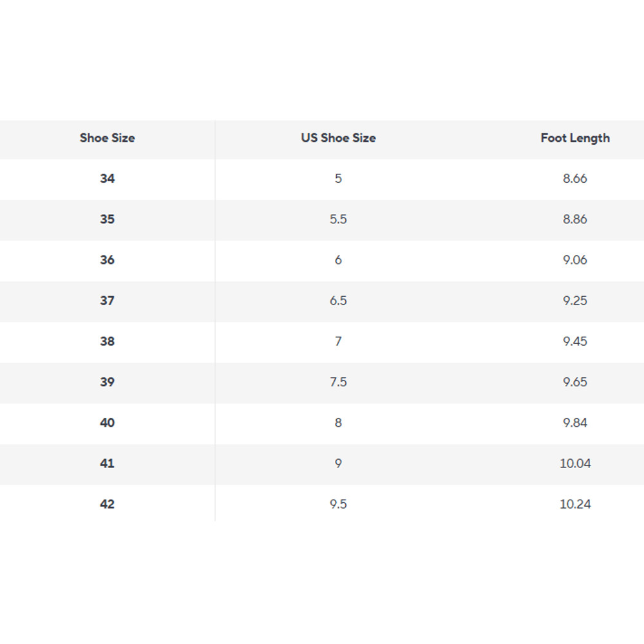The height and width of the screenshot is (644, 644).
Task: Select shoe size 37 cell
Action: pyautogui.click(x=108, y=301)
